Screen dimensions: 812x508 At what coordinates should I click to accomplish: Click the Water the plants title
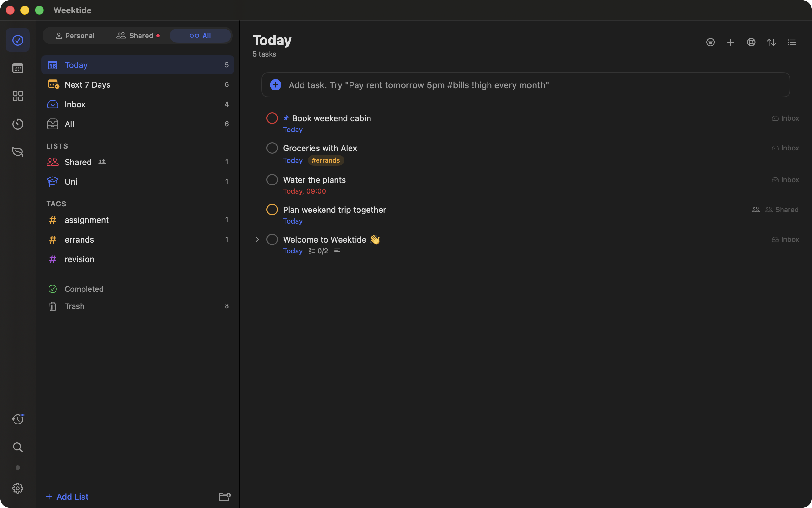click(x=314, y=180)
